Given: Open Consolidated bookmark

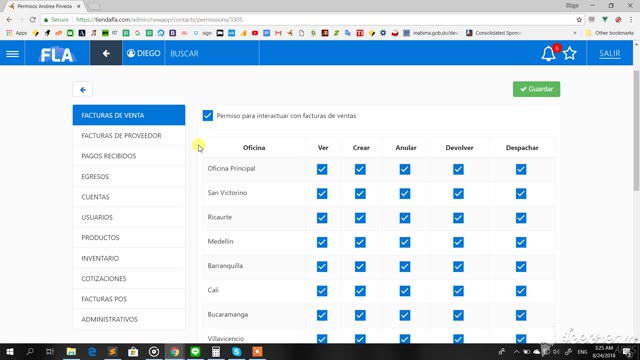Looking at the screenshot, I should pos(494,33).
